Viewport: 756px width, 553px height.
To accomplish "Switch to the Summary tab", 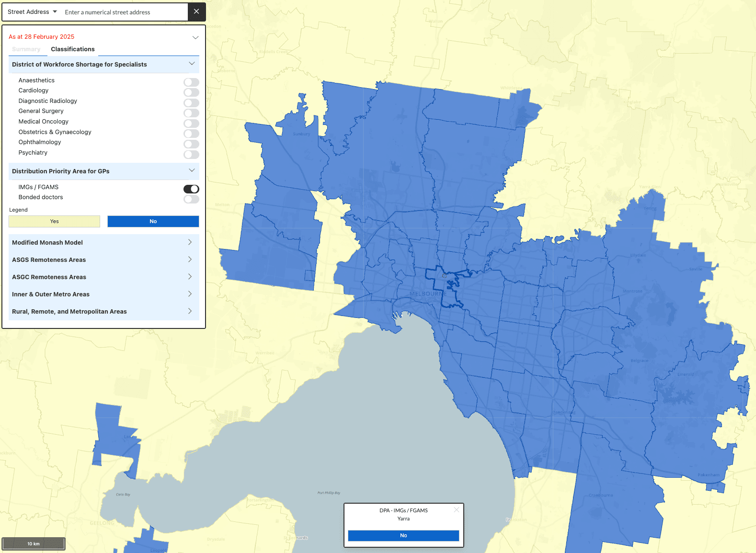I will pyautogui.click(x=26, y=49).
